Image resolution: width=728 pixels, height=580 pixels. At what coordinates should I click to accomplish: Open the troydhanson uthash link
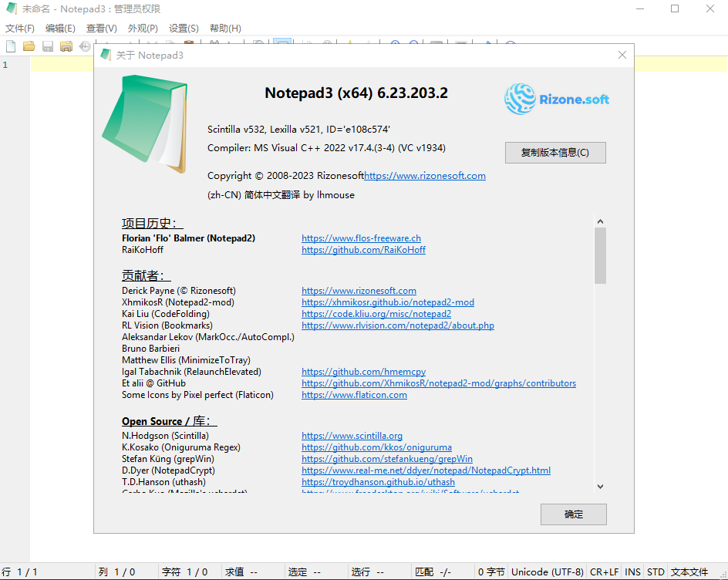click(x=379, y=483)
